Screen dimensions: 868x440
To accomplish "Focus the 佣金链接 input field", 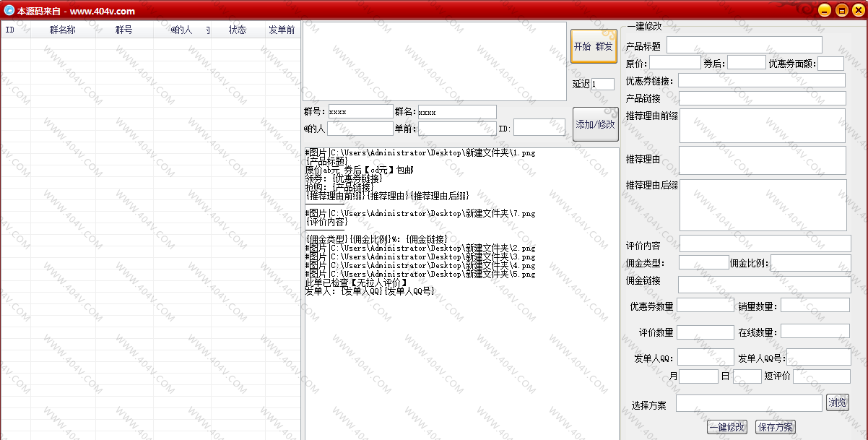I will [x=764, y=284].
